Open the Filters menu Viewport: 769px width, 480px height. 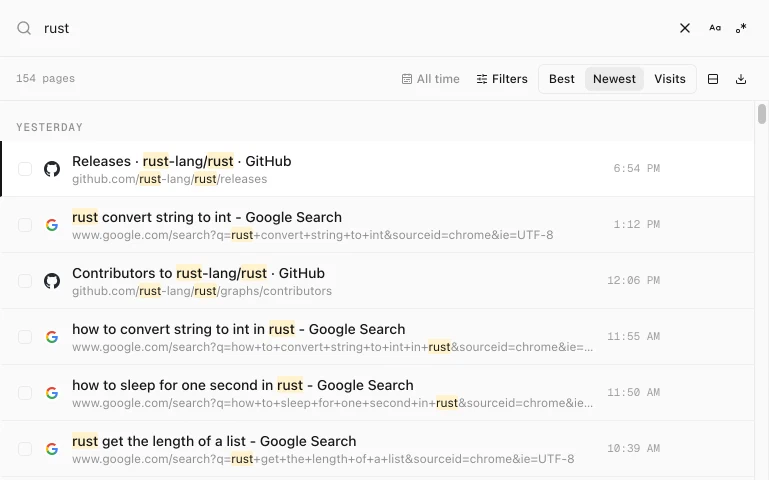pos(502,79)
